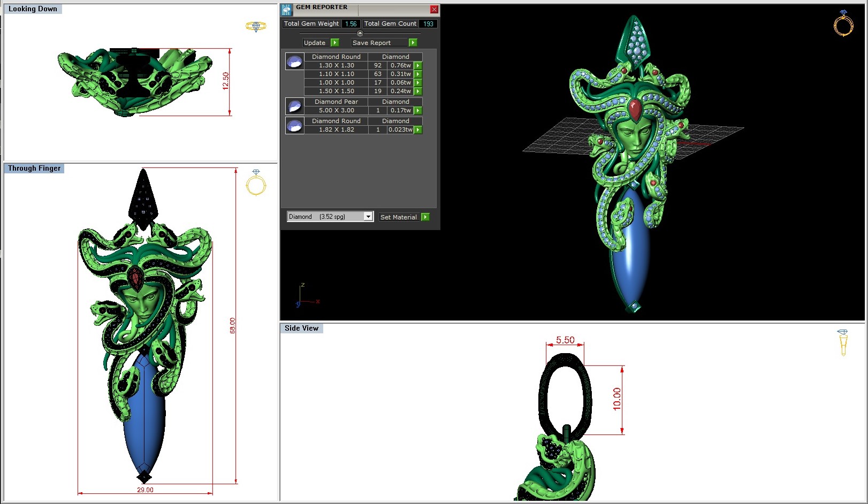Click green arrow for 0.023tw row
This screenshot has height=504, width=868.
418,129
